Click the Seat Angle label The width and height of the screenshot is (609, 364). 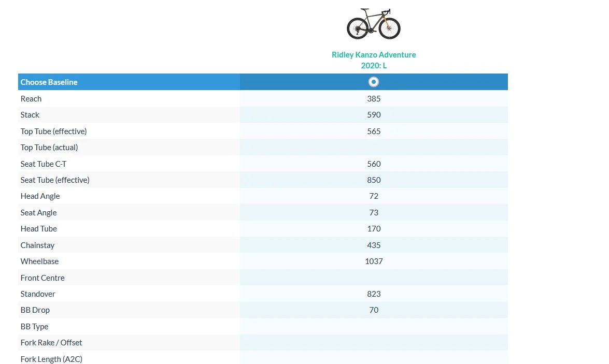point(38,213)
